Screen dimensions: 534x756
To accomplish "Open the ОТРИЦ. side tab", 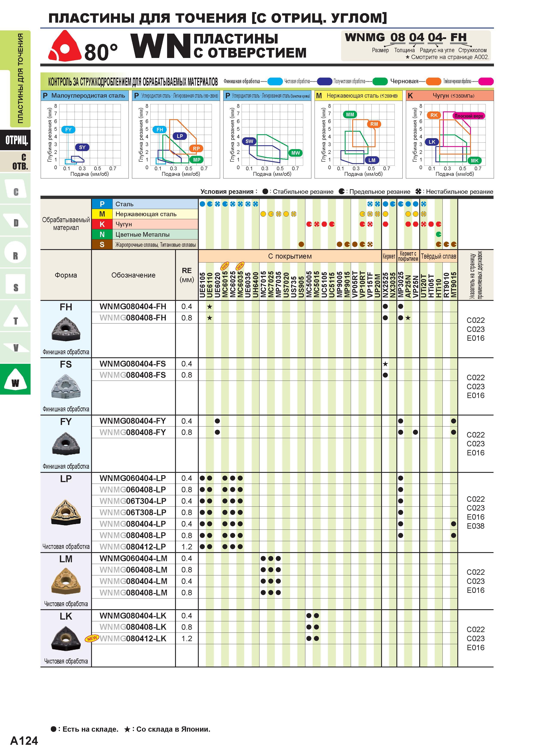I will click(16, 140).
